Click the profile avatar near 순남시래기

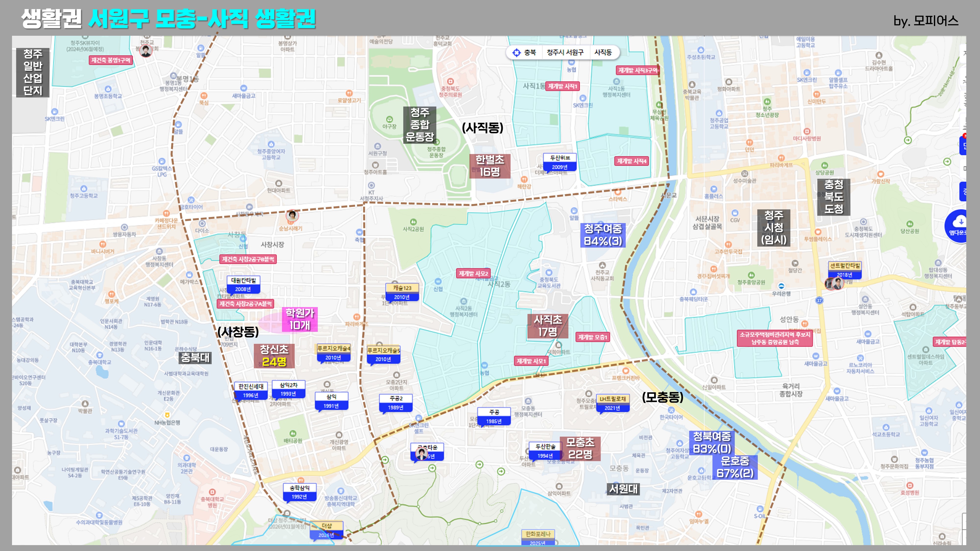pyautogui.click(x=292, y=215)
